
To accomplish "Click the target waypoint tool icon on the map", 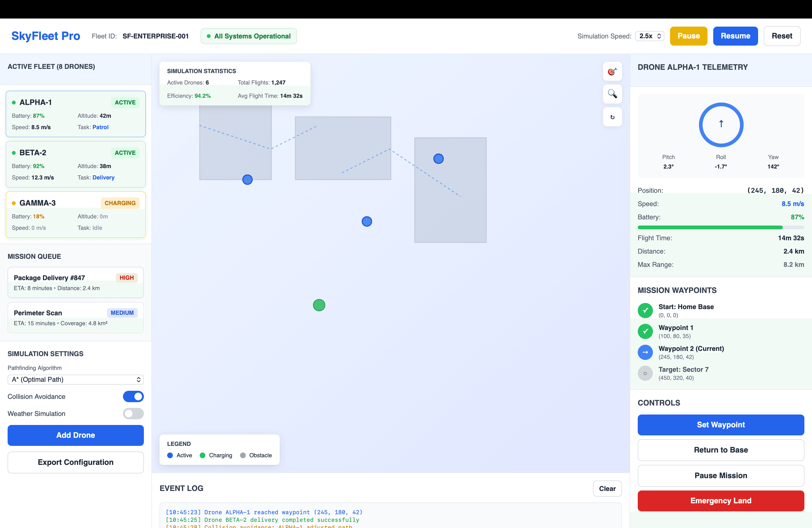I will [612, 71].
